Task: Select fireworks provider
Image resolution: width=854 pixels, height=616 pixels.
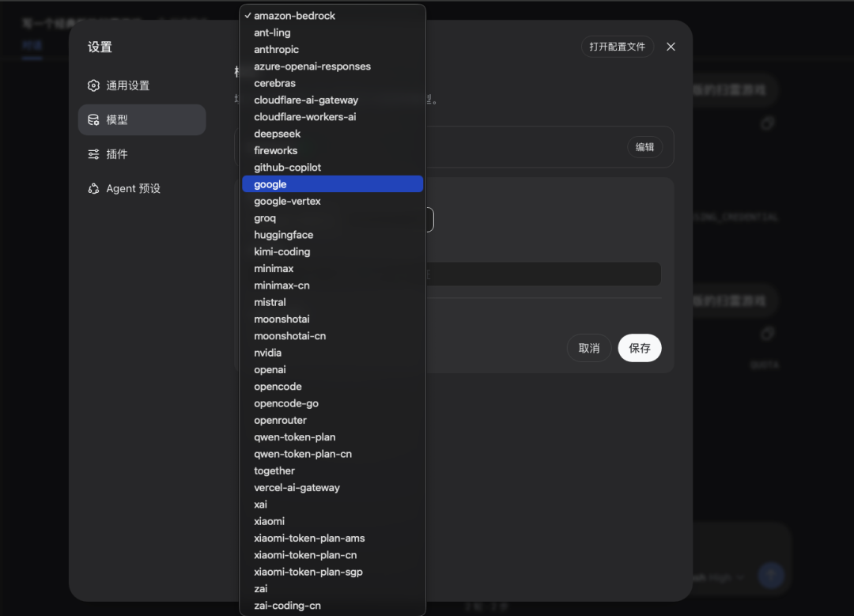Action: click(x=332, y=151)
